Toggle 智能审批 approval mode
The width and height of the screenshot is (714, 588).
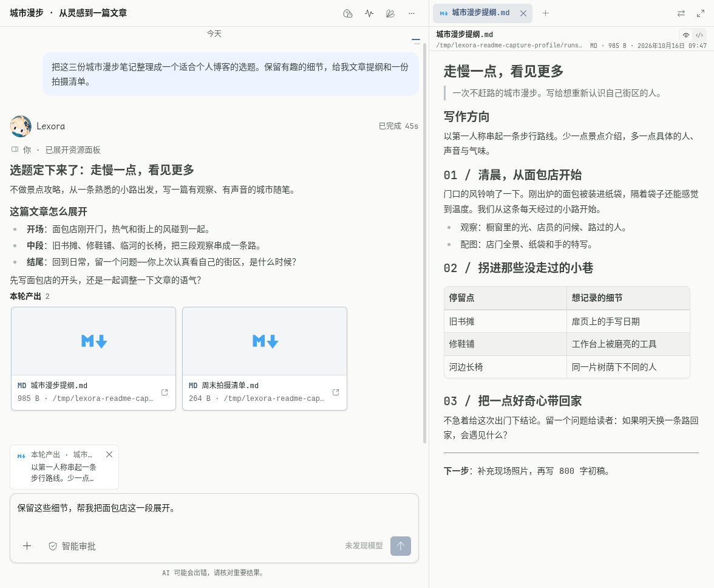click(72, 546)
